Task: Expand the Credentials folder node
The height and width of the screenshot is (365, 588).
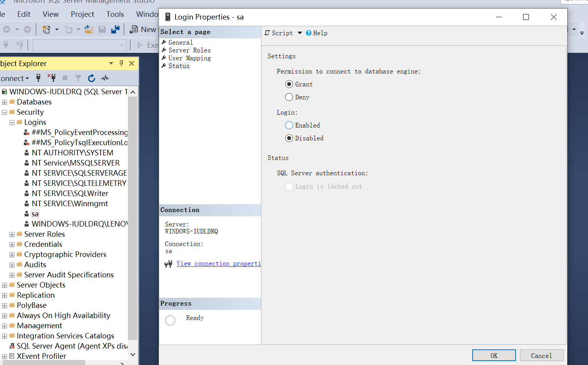Action: (12, 245)
